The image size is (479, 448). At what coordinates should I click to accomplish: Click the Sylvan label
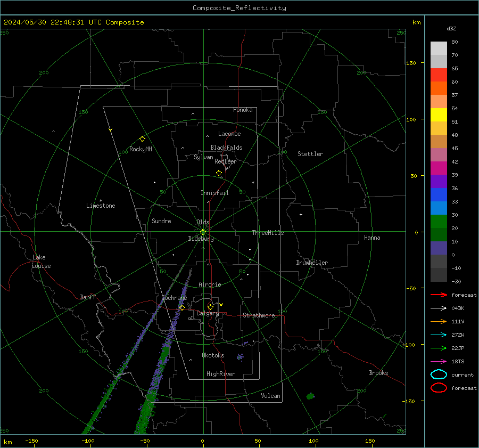203,157
